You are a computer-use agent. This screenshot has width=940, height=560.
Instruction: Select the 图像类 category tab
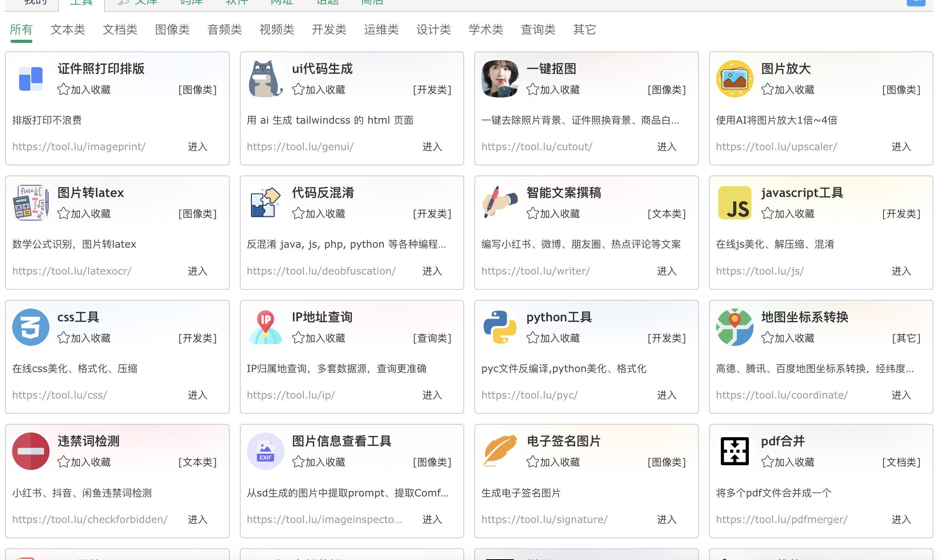pos(172,30)
